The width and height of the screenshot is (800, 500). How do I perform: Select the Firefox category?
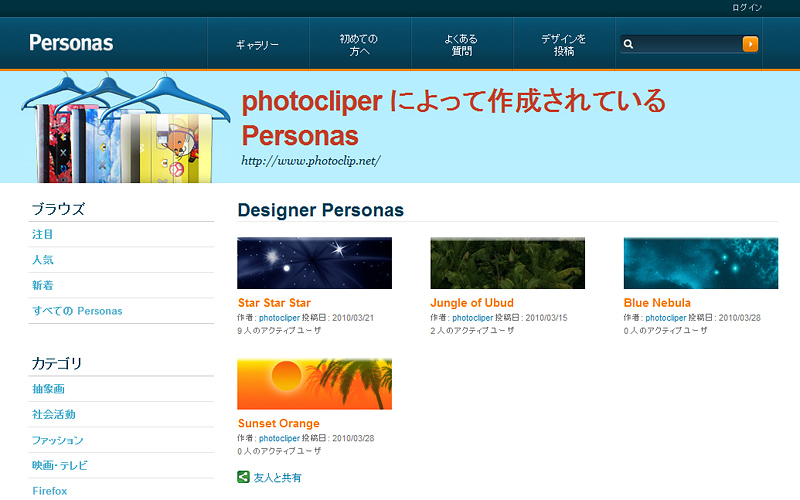click(x=49, y=491)
